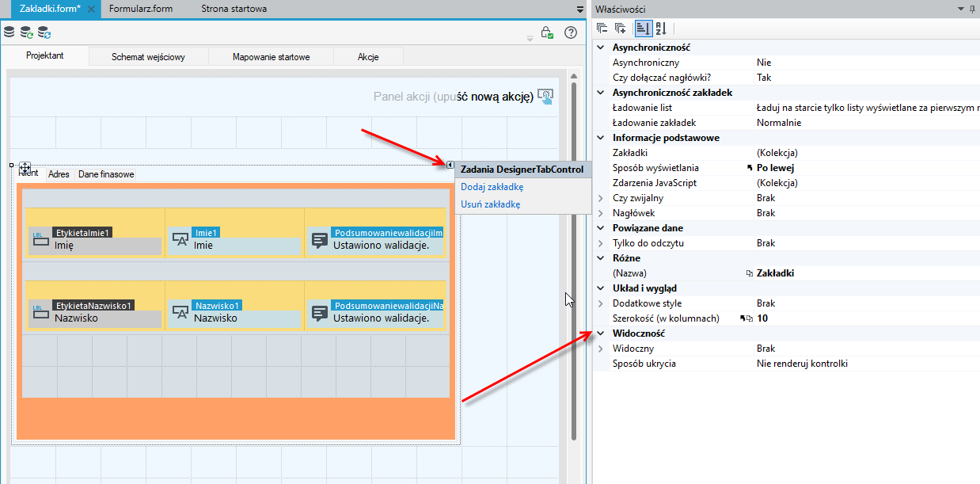Click the database refresh icon with blue arrows

(44, 32)
